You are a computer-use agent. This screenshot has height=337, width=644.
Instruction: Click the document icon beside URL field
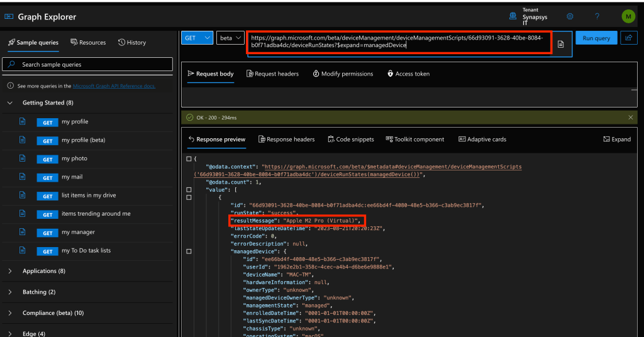click(560, 44)
